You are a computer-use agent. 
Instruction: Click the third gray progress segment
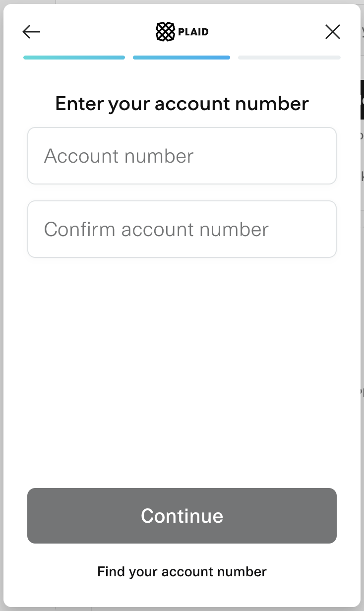pyautogui.click(x=289, y=58)
